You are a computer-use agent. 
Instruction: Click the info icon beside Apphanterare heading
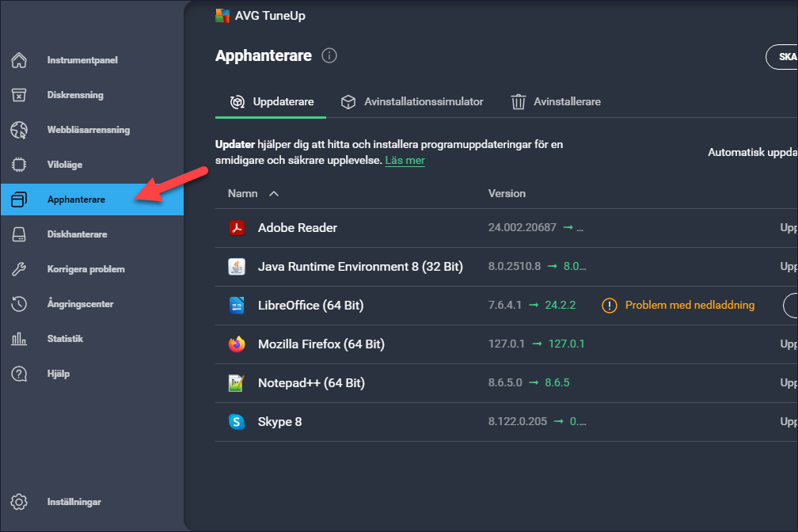(329, 55)
